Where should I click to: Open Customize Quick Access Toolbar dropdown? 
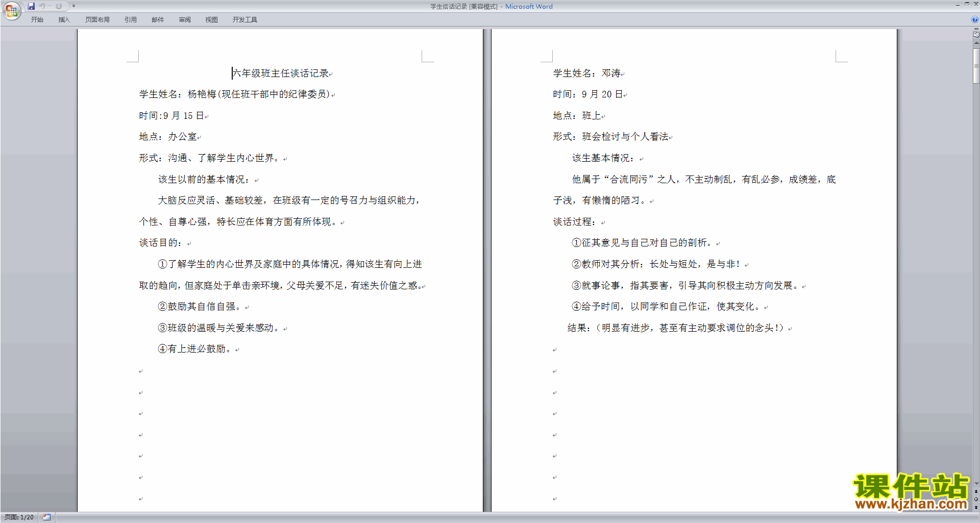pos(73,6)
